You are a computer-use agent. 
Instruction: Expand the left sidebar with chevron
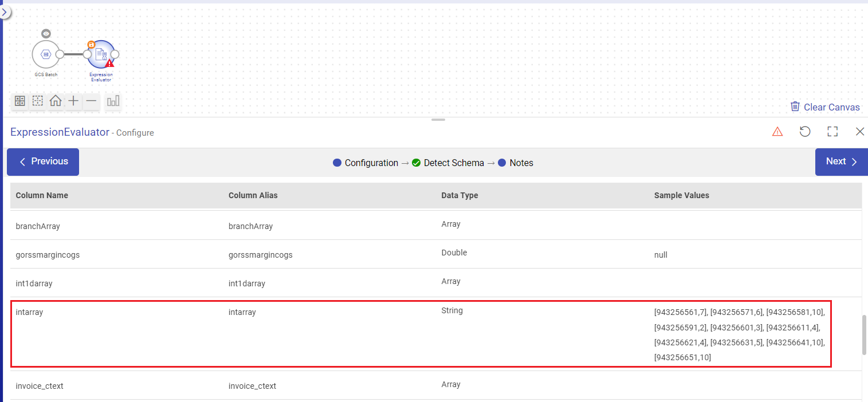pos(5,11)
